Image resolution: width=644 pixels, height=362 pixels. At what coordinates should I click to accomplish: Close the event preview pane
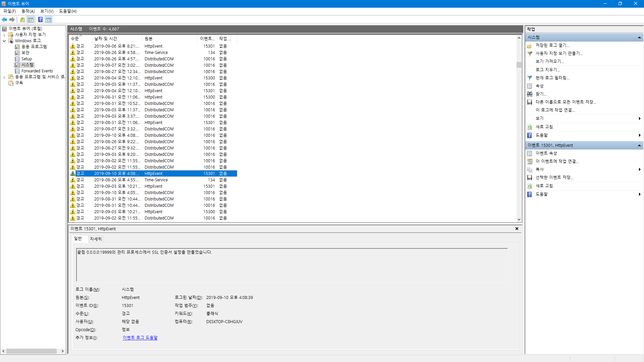click(x=517, y=229)
